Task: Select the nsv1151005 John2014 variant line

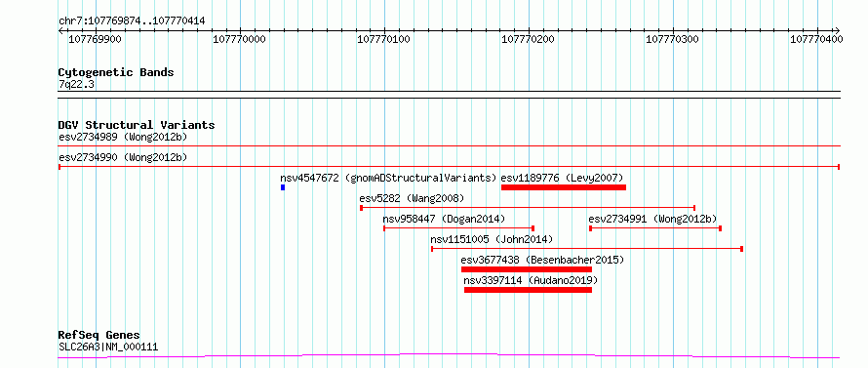Action: 587,249
